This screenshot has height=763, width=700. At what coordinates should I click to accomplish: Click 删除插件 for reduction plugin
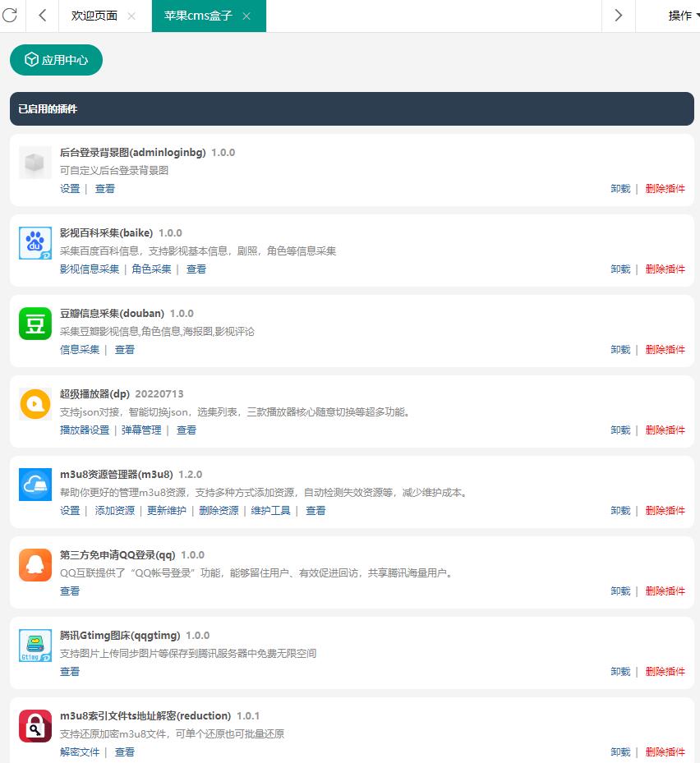point(665,752)
